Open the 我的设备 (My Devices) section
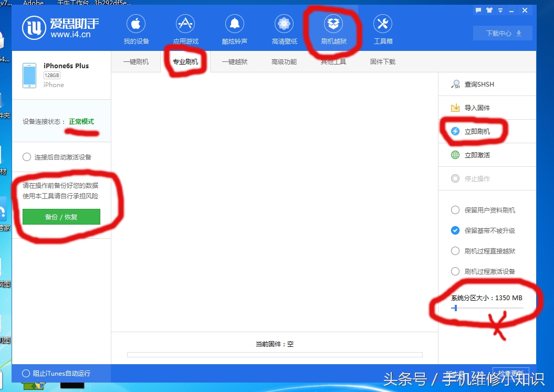The width and height of the screenshot is (554, 392). 136,29
